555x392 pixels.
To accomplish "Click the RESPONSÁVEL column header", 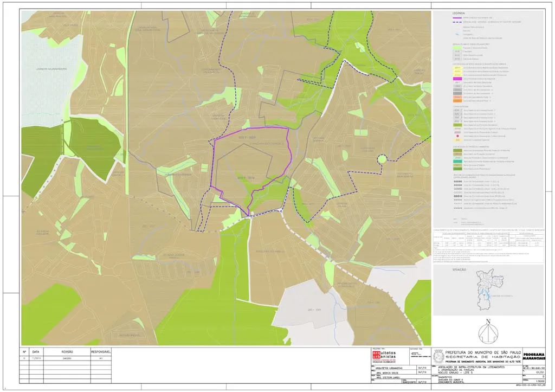I will [x=101, y=352].
